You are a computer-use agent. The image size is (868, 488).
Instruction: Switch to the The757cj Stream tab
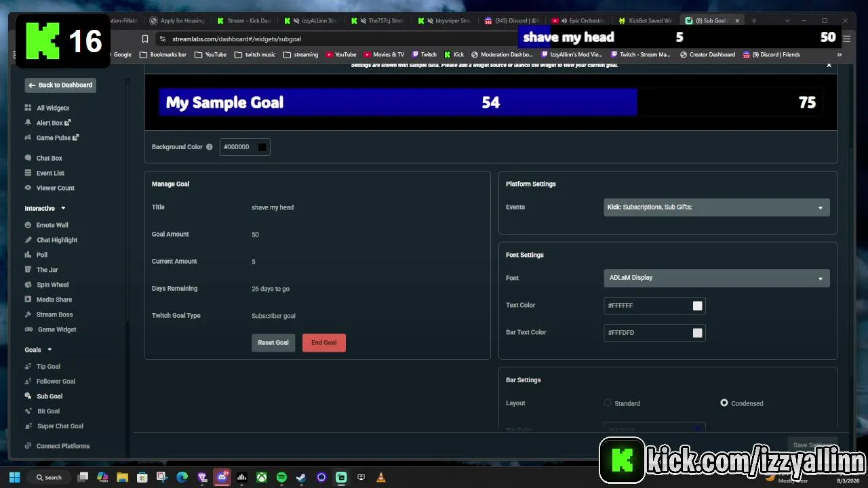(378, 21)
